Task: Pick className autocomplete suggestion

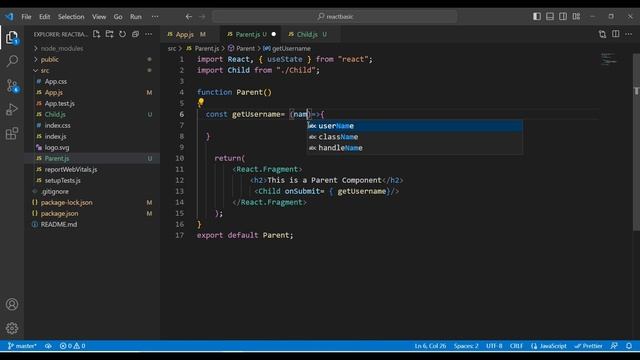Action: (x=415, y=137)
